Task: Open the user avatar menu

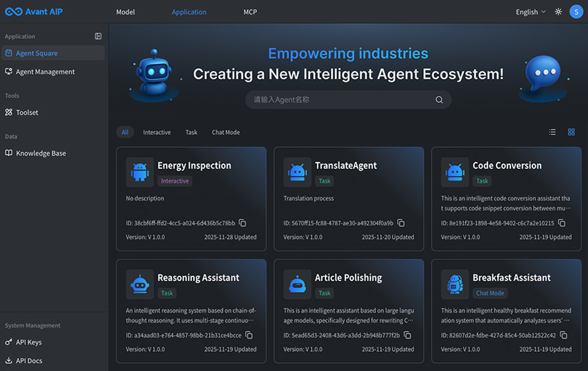Action: point(576,12)
